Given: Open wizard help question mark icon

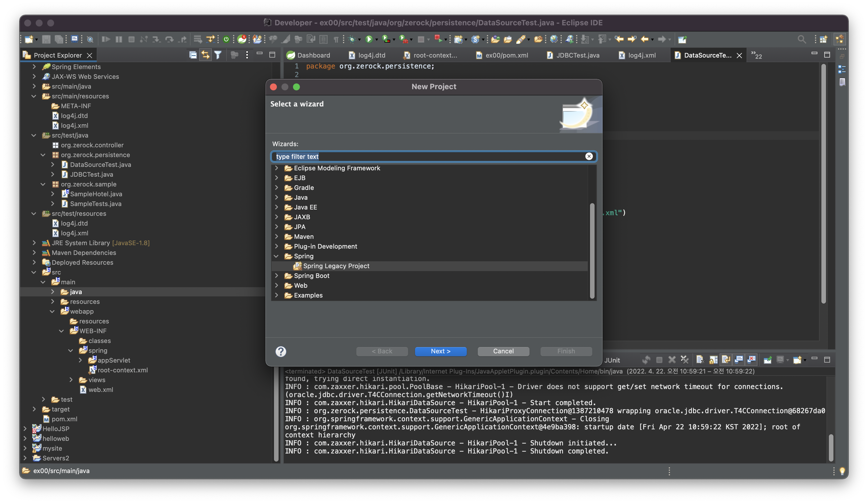Looking at the screenshot, I should tap(281, 351).
